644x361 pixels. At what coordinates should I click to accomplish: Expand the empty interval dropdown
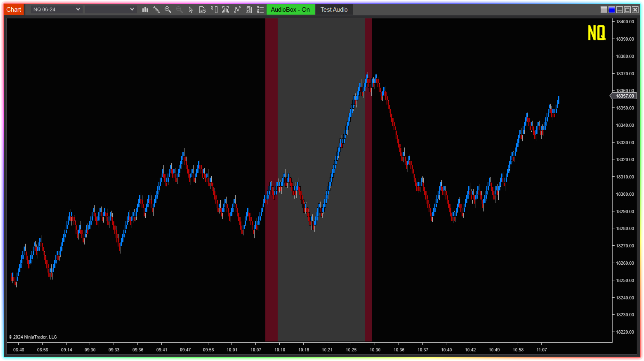[132, 9]
